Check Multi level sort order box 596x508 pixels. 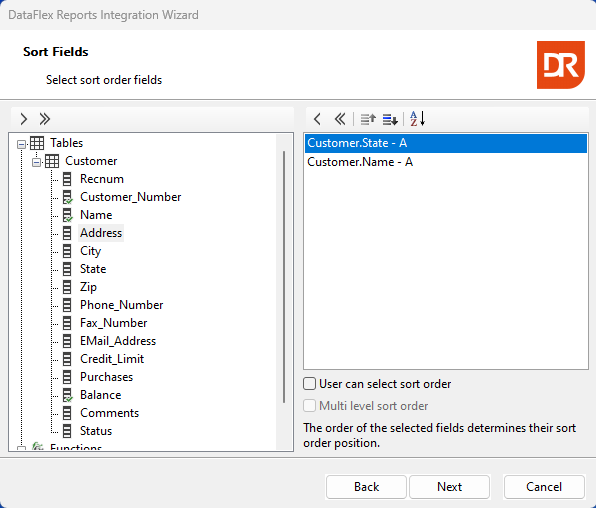click(x=309, y=406)
